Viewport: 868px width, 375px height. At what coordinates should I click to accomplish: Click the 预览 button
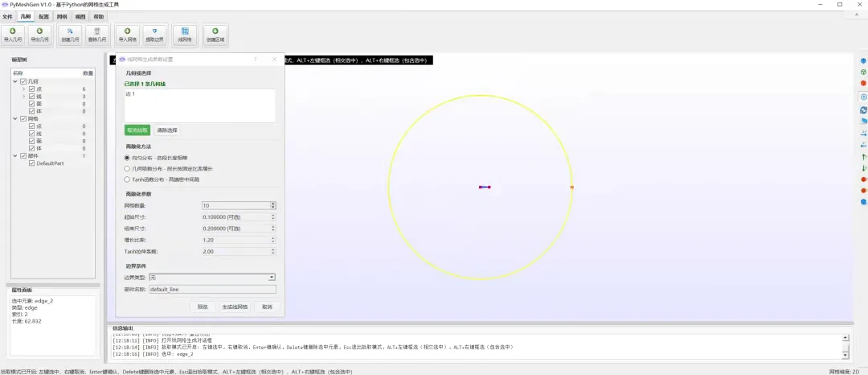[x=203, y=307]
